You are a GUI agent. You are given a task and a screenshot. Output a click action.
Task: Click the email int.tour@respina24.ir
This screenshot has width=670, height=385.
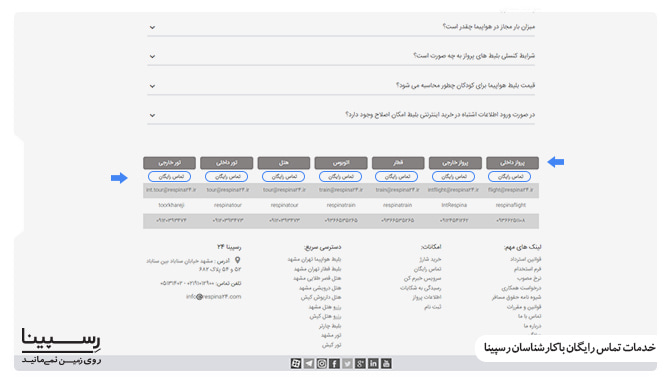[x=171, y=190]
